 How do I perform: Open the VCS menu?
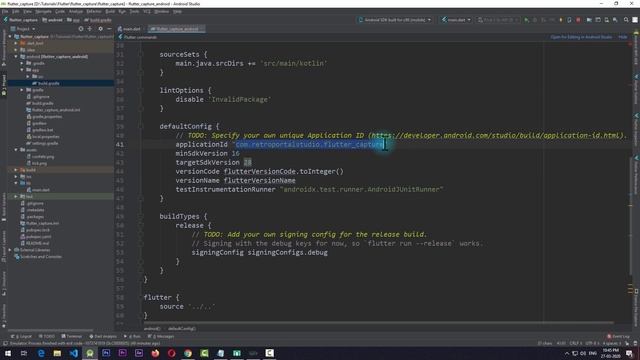coord(147,11)
